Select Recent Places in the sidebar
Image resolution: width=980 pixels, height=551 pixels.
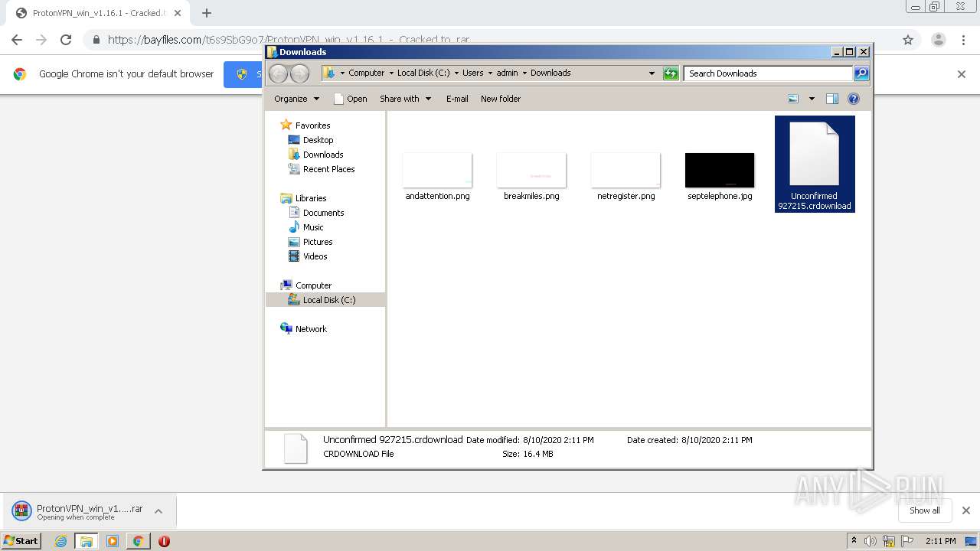click(x=328, y=169)
